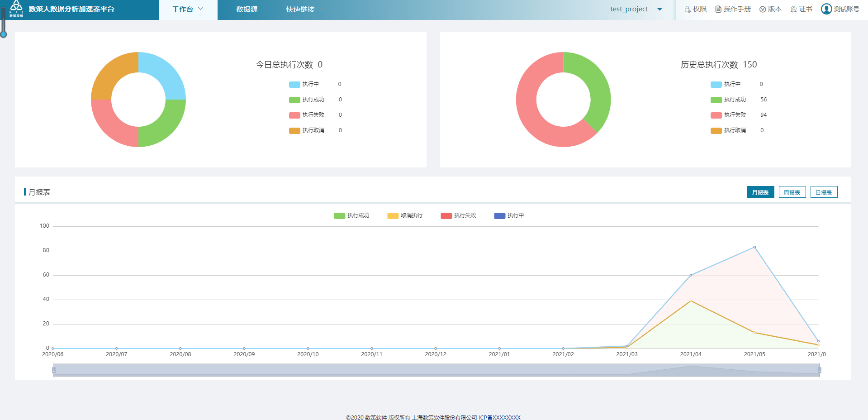Toggle 执行失败 legend in today's executions chart
The width and height of the screenshot is (868, 420).
[307, 115]
